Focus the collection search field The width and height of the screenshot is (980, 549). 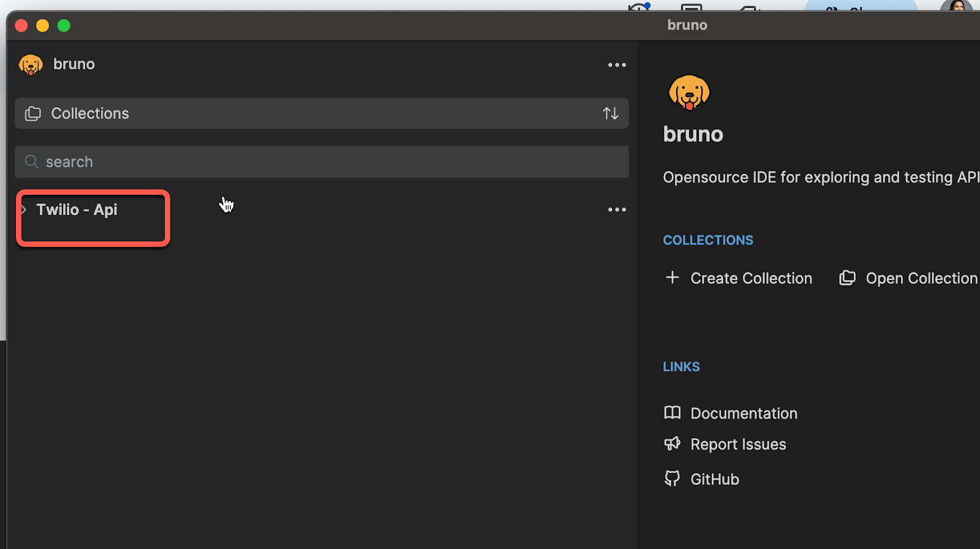pos(322,162)
